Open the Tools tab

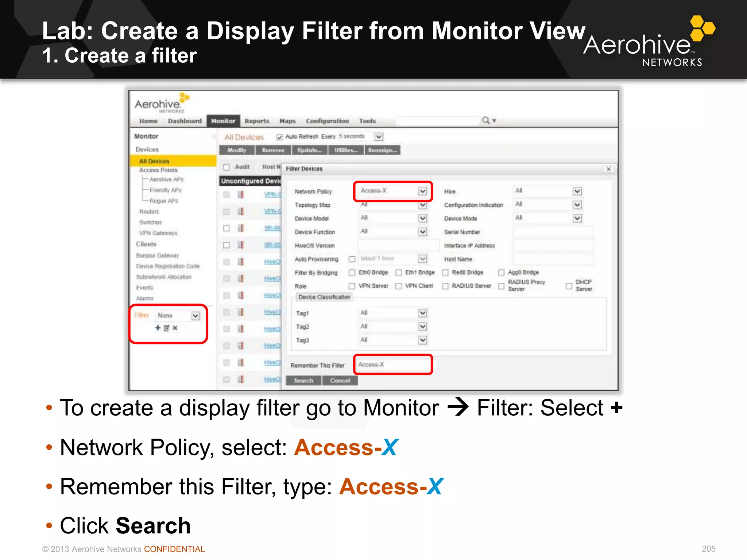point(367,121)
